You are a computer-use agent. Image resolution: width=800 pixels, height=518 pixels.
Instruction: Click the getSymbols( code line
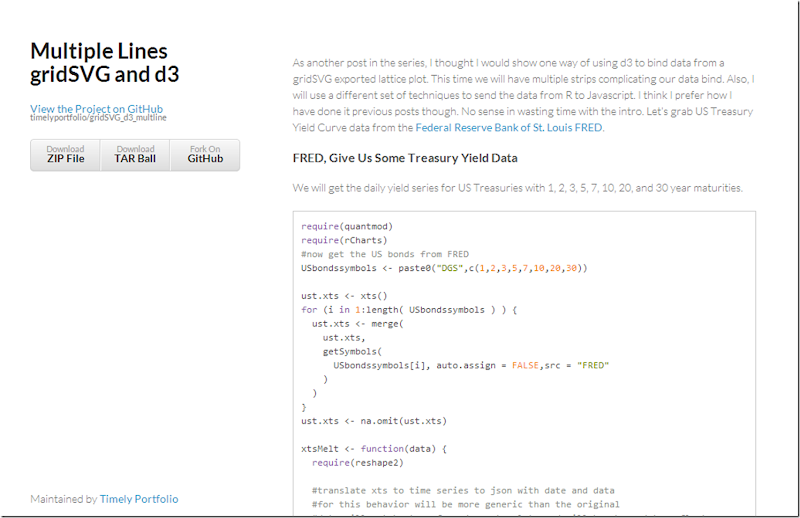(x=352, y=351)
